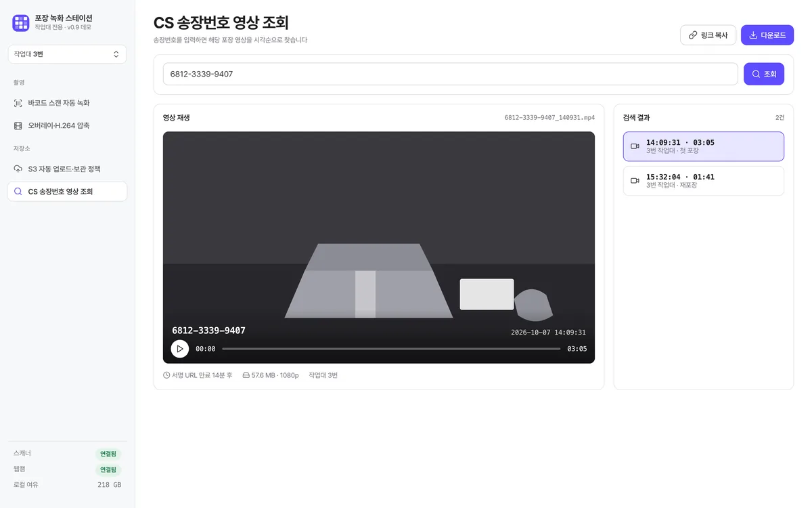
Task: Play the packing video
Action: pyautogui.click(x=180, y=349)
